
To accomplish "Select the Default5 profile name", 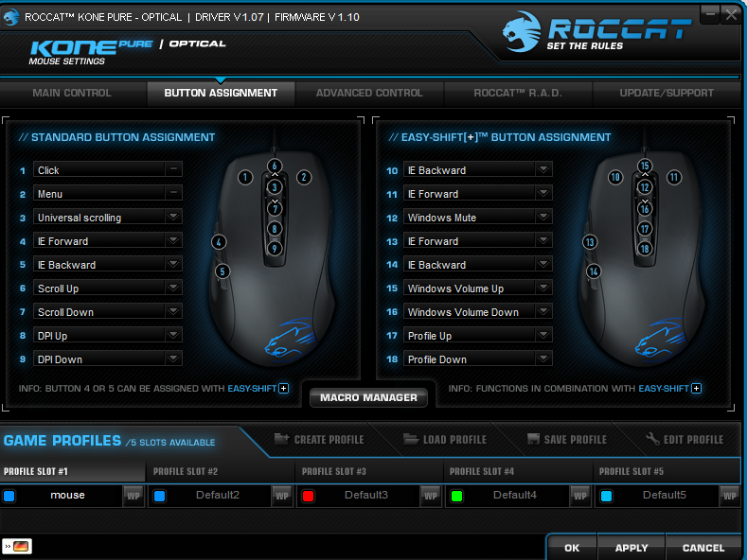I will (x=664, y=496).
